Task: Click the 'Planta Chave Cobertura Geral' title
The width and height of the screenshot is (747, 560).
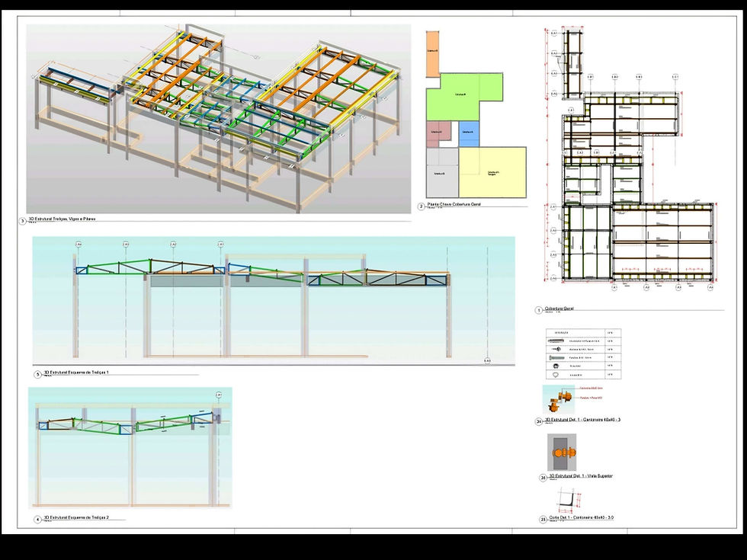Action: 454,204
